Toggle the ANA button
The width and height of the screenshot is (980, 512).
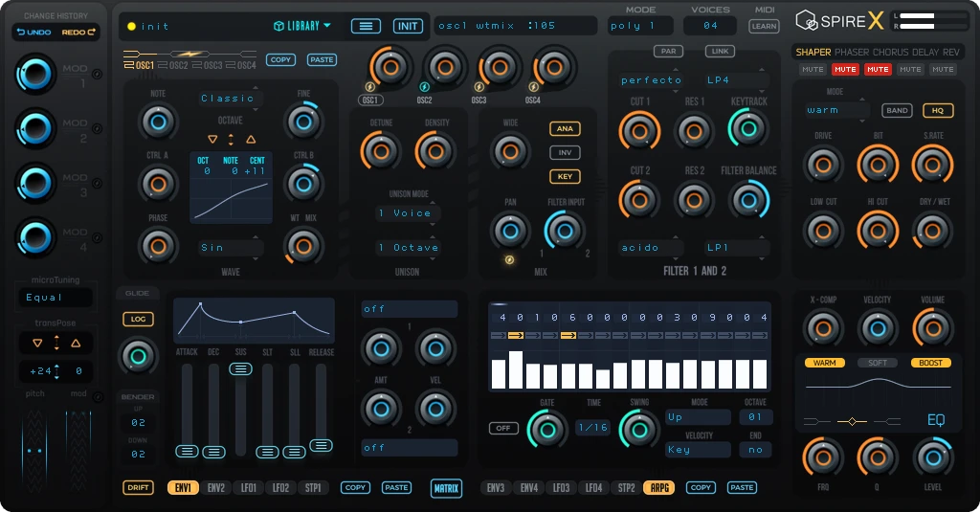point(565,129)
